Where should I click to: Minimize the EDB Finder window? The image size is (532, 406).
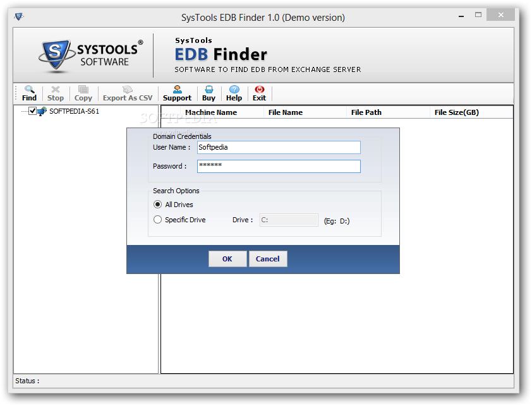(461, 16)
